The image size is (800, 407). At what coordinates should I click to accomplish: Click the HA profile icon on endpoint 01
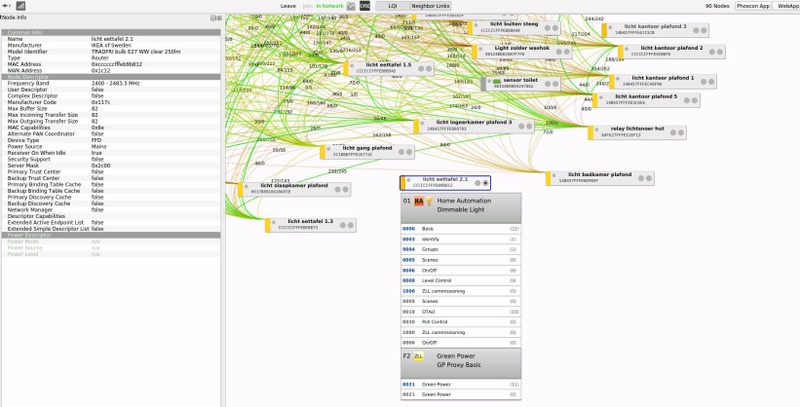point(419,201)
